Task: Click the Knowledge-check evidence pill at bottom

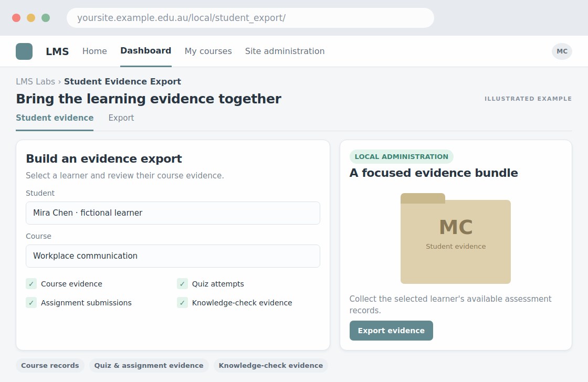Action: click(x=271, y=366)
